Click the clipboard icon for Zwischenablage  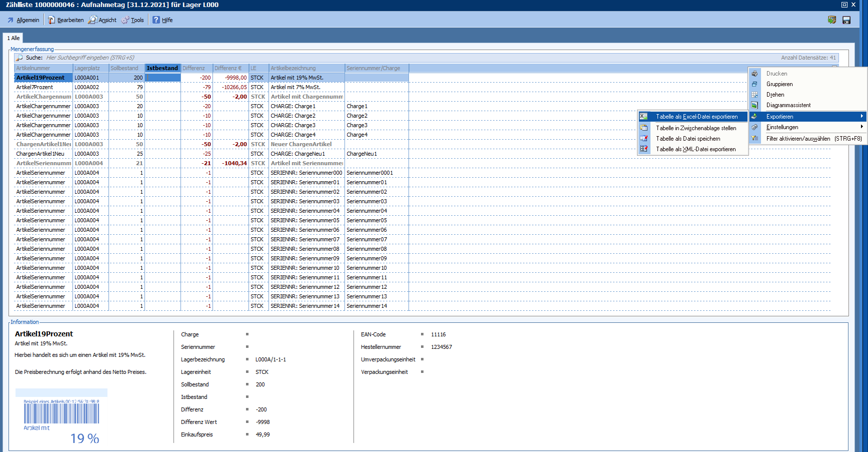[x=644, y=128]
